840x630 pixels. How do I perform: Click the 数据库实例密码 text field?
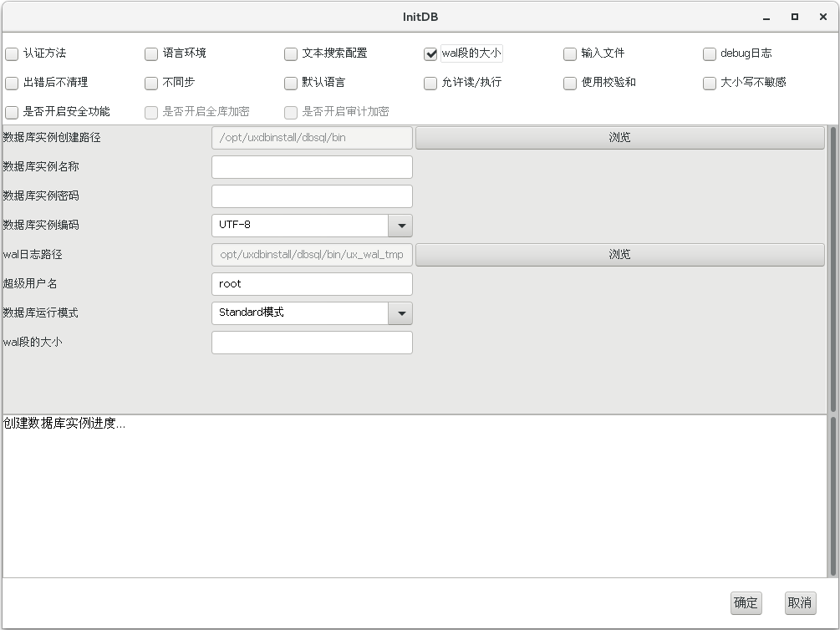[x=312, y=196]
